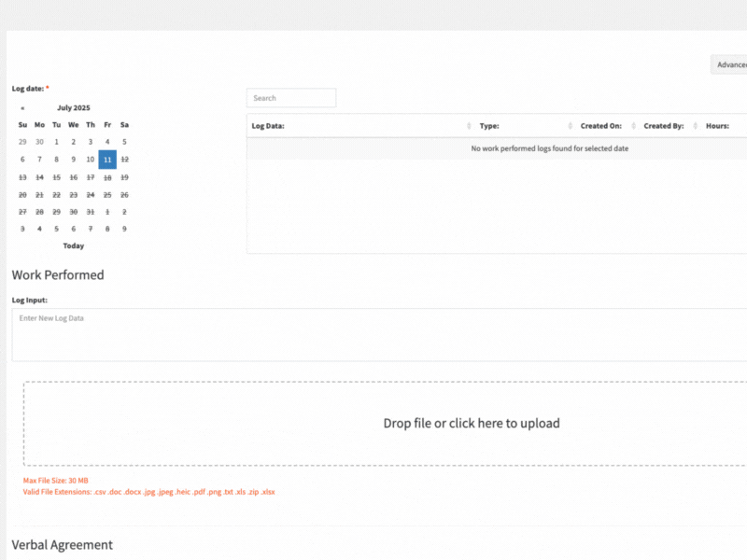
Task: Choose July 5 date
Action: click(x=124, y=142)
